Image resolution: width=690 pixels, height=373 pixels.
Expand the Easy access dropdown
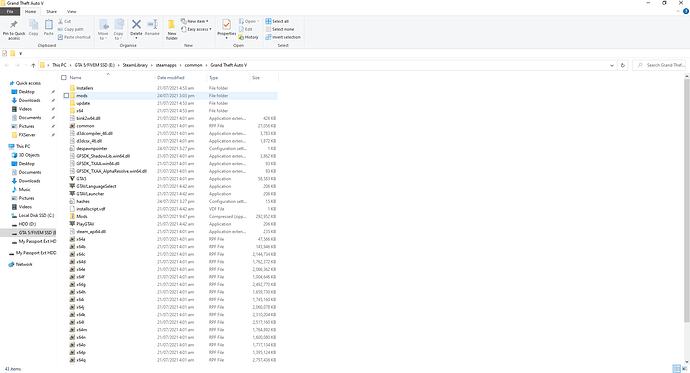[x=196, y=29]
